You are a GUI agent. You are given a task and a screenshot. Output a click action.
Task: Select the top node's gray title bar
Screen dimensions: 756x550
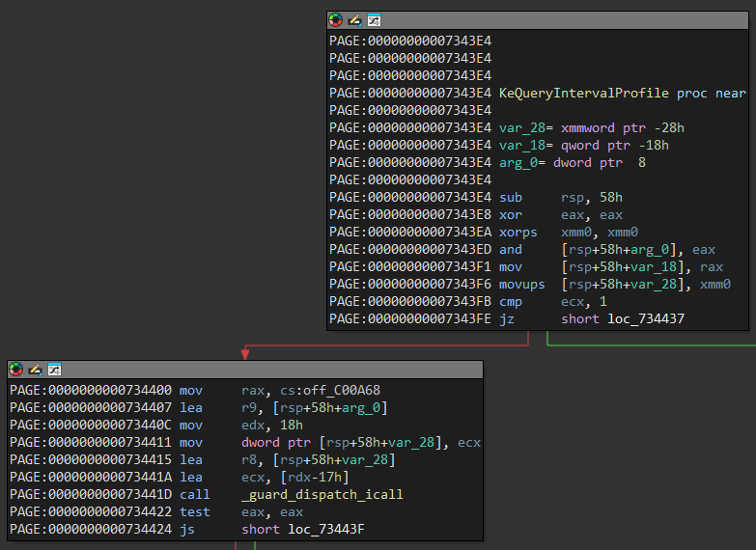click(x=560, y=20)
